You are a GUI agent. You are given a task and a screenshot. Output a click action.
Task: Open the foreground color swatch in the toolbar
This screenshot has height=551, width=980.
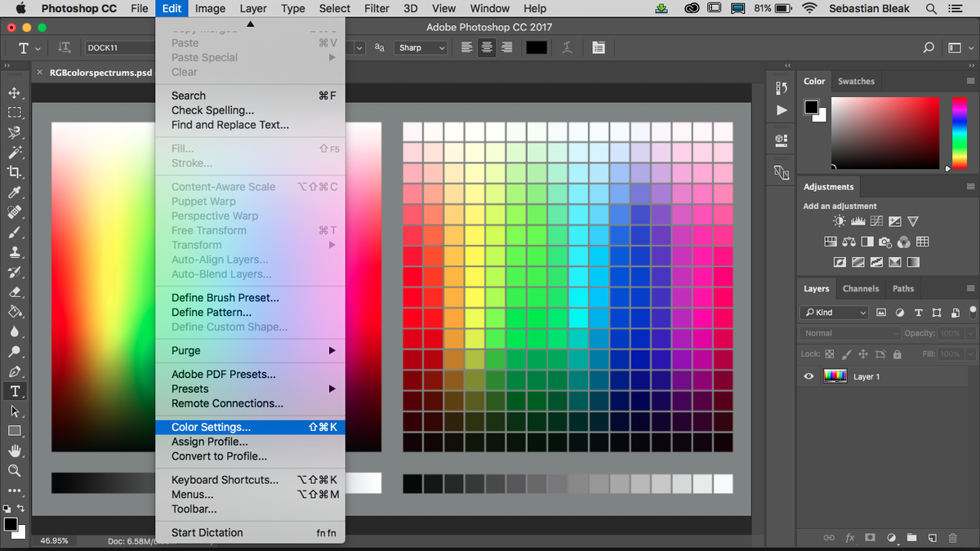(11, 525)
